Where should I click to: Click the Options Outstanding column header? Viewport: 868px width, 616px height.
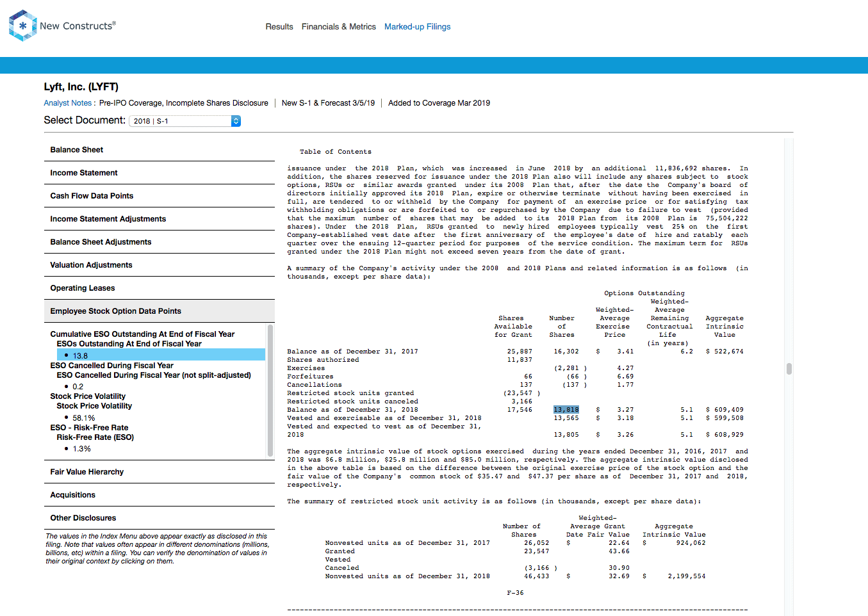(644, 293)
